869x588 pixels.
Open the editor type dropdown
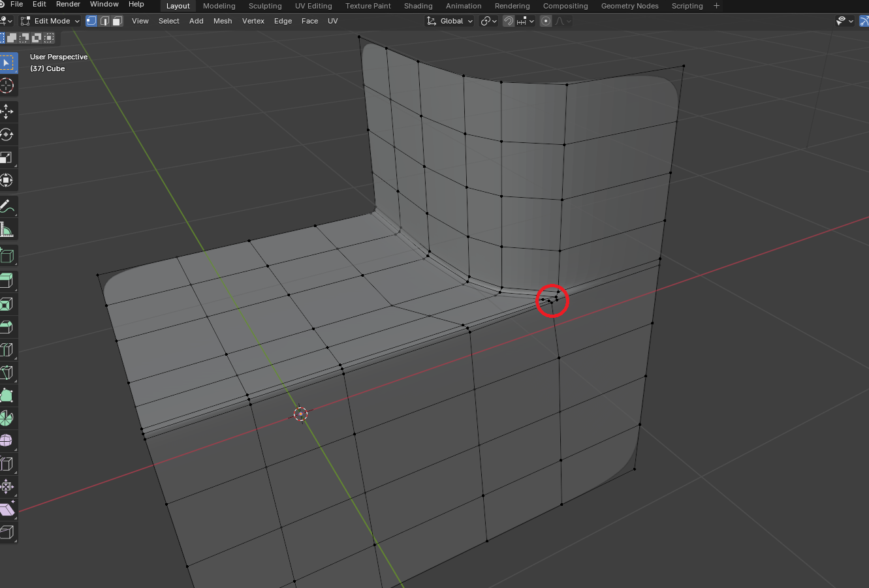point(6,21)
